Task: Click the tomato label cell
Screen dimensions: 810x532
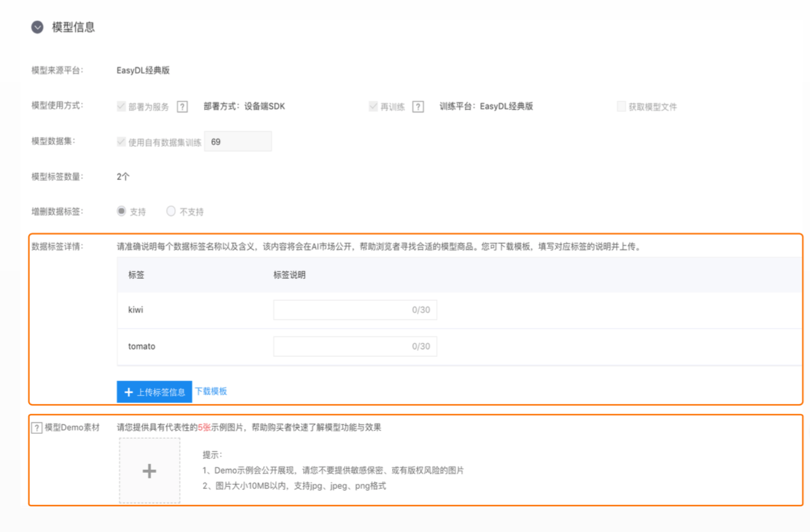Action: pos(142,346)
